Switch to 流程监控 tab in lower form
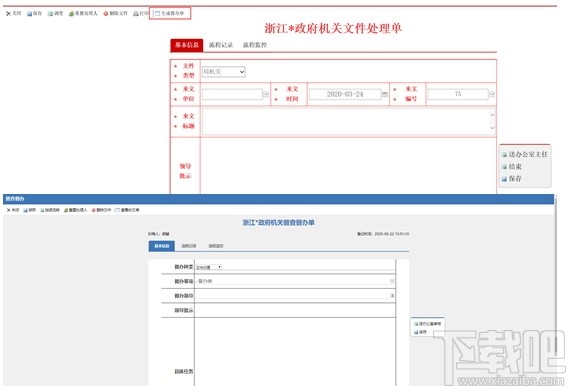 tap(216, 246)
